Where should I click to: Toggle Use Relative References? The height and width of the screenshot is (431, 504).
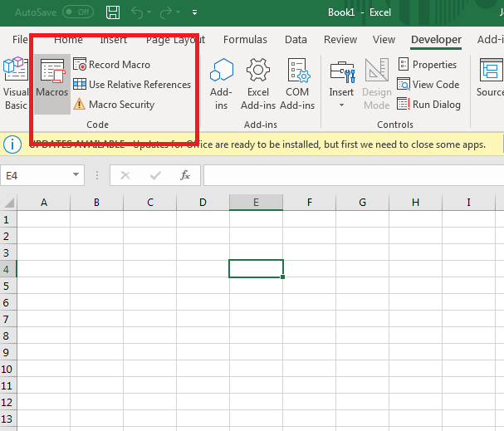pos(132,84)
